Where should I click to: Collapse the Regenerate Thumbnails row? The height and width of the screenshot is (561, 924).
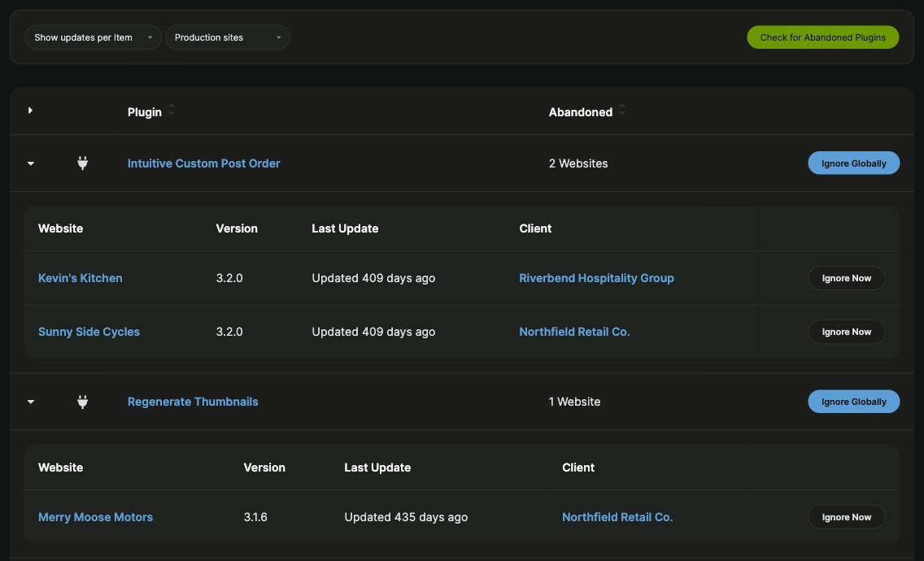[31, 402]
